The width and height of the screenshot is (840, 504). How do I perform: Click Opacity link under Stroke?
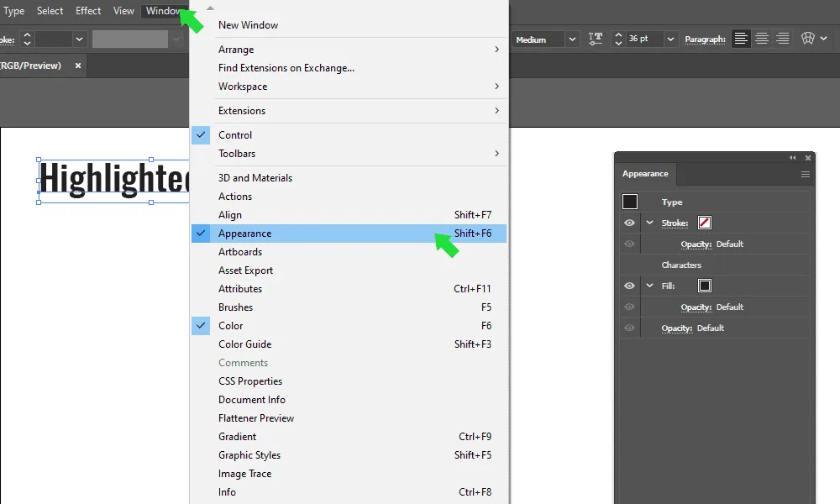[696, 244]
